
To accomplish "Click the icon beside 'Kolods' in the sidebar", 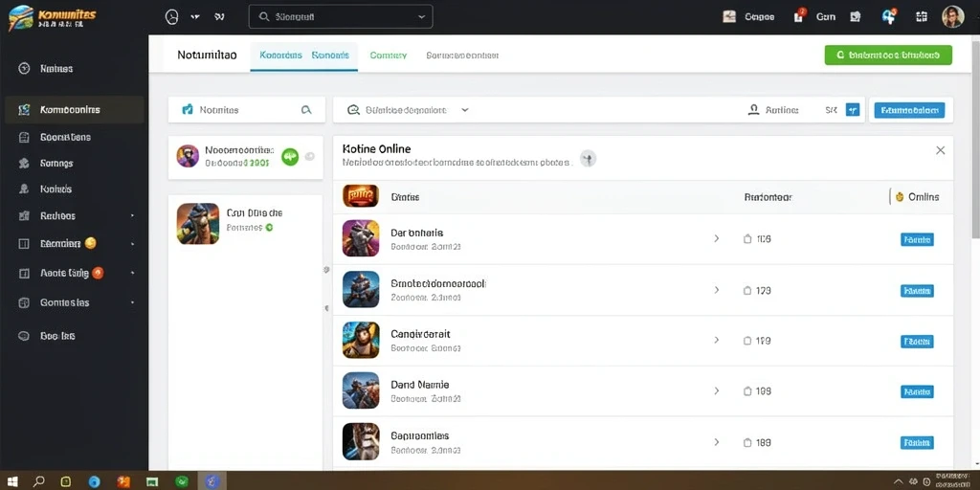I will pyautogui.click(x=24, y=189).
